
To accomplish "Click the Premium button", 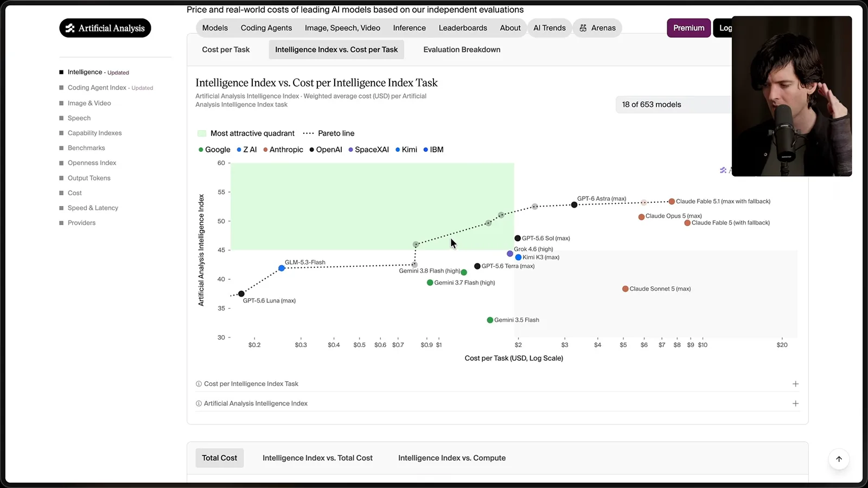I will (x=689, y=28).
